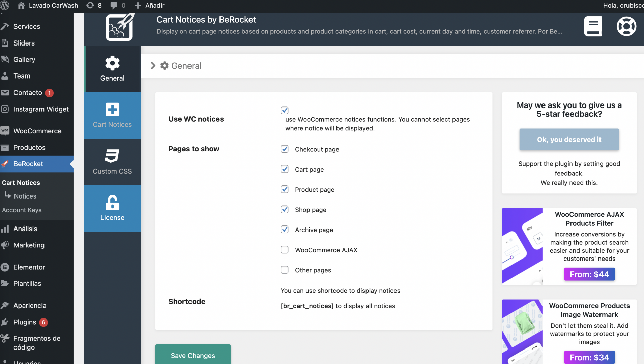Enable the Other pages checkbox

(285, 270)
